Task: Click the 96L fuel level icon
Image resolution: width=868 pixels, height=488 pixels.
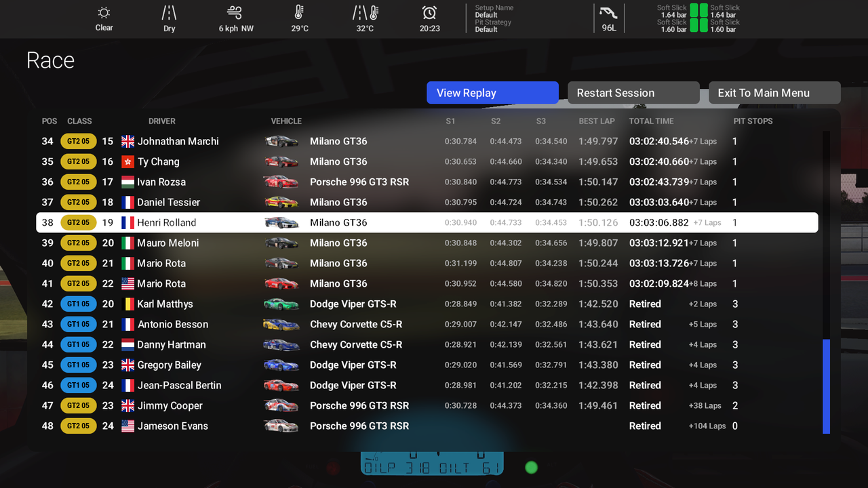Action: (x=608, y=13)
